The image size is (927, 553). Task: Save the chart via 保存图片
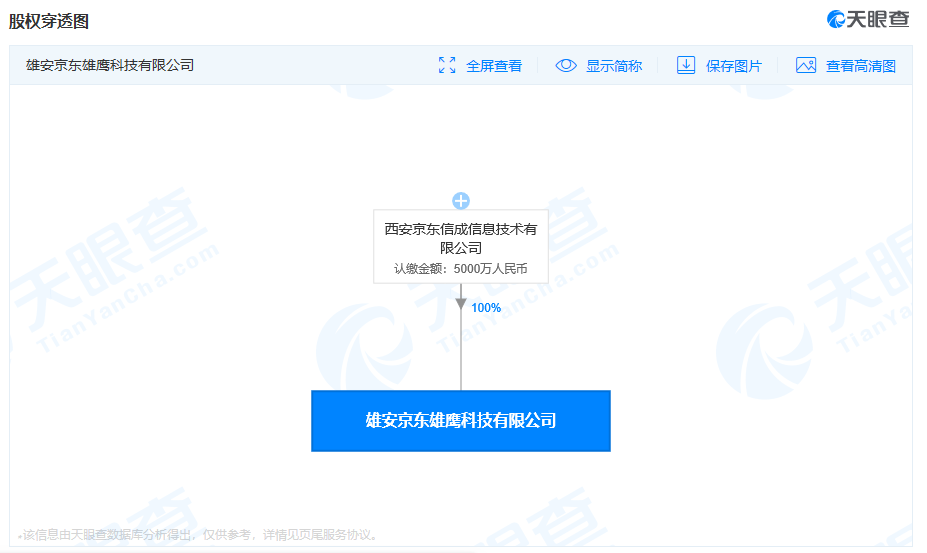tap(734, 66)
